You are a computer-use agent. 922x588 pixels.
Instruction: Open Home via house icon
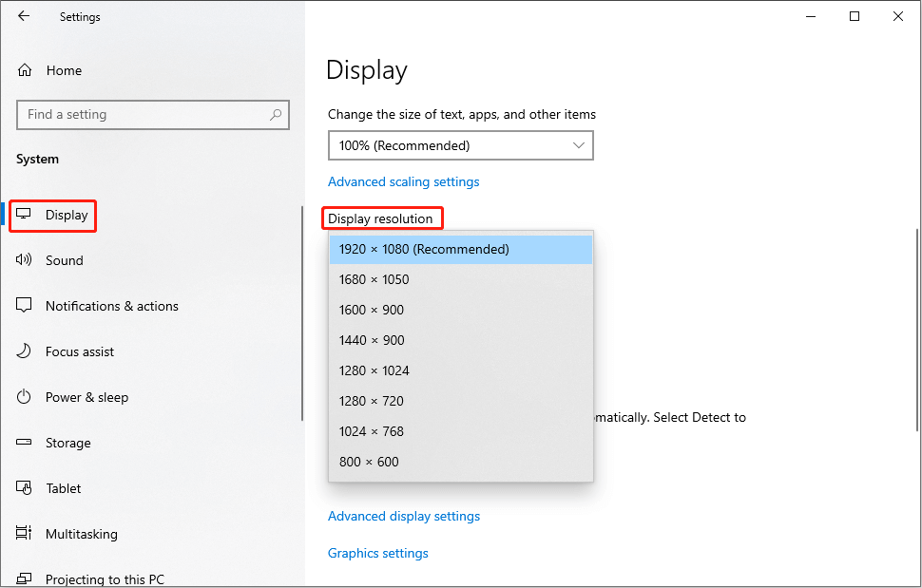(x=25, y=70)
